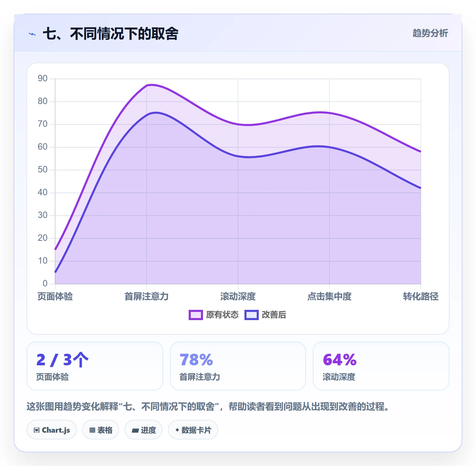Open the 2 / 3个 页面体验 stat card
Viewport: 476px width, 466px height.
95,366
